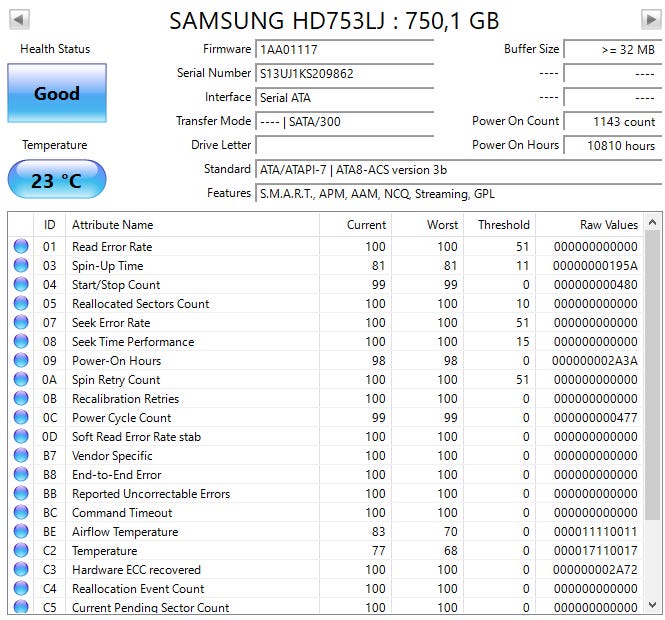Click status dot for Vendor Specific row
Image resolution: width=665 pixels, height=620 pixels.
[x=21, y=455]
